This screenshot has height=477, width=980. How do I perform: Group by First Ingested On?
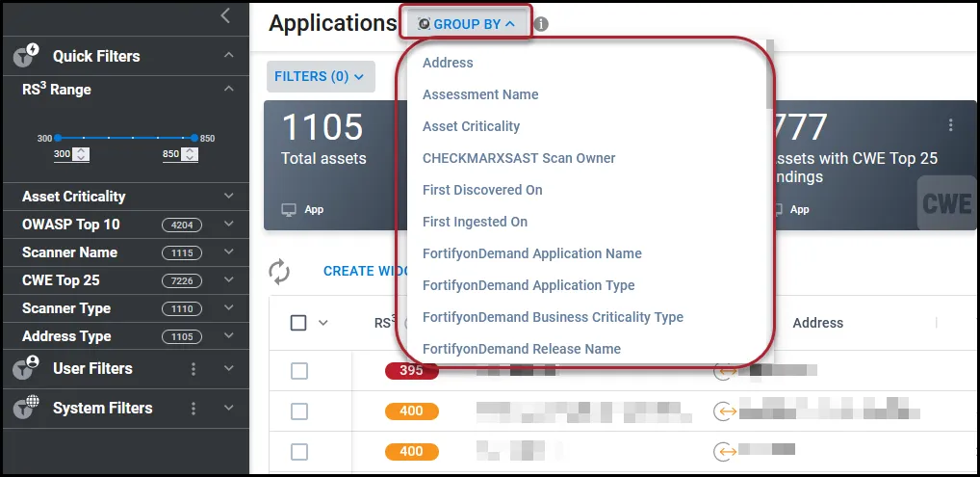pos(475,222)
